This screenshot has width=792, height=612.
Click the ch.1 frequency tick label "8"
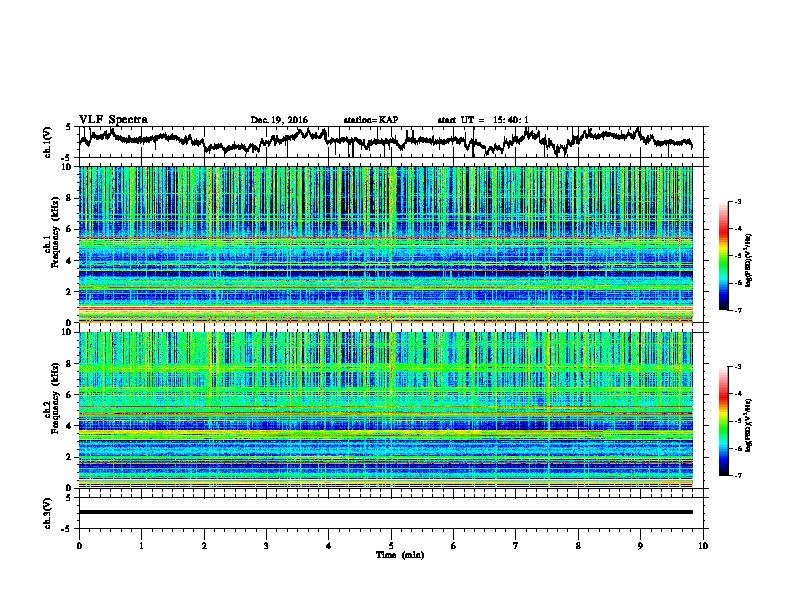(x=69, y=198)
